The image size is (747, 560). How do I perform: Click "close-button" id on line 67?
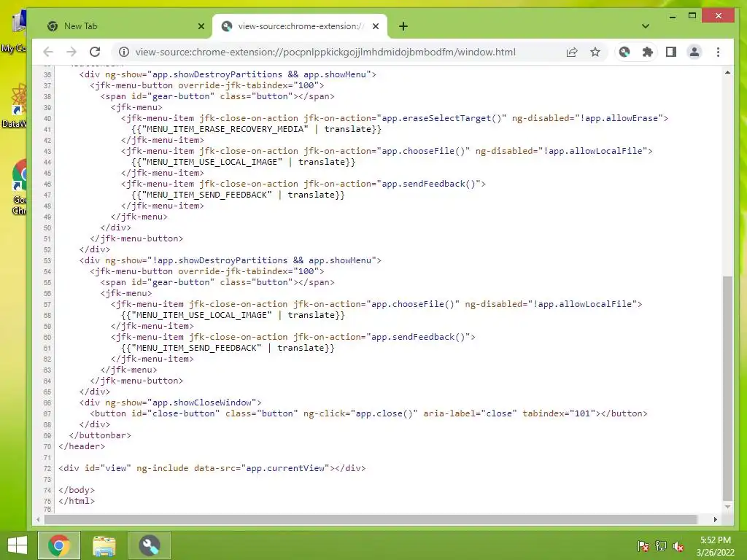click(x=183, y=413)
